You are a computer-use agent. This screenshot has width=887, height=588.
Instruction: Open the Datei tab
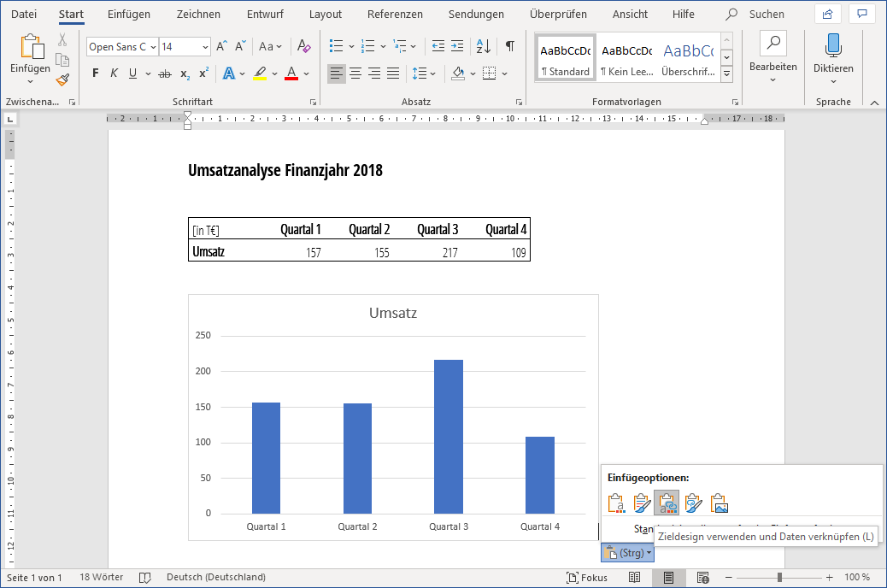(24, 15)
